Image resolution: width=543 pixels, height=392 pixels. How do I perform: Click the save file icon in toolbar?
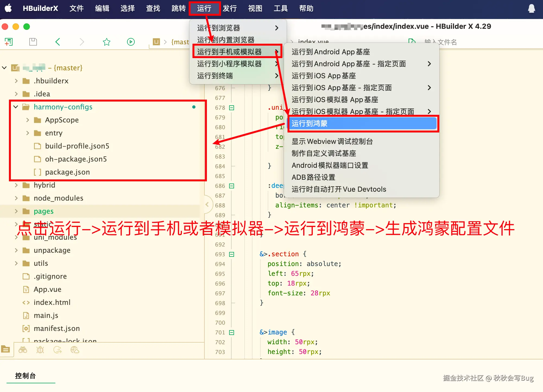point(33,42)
